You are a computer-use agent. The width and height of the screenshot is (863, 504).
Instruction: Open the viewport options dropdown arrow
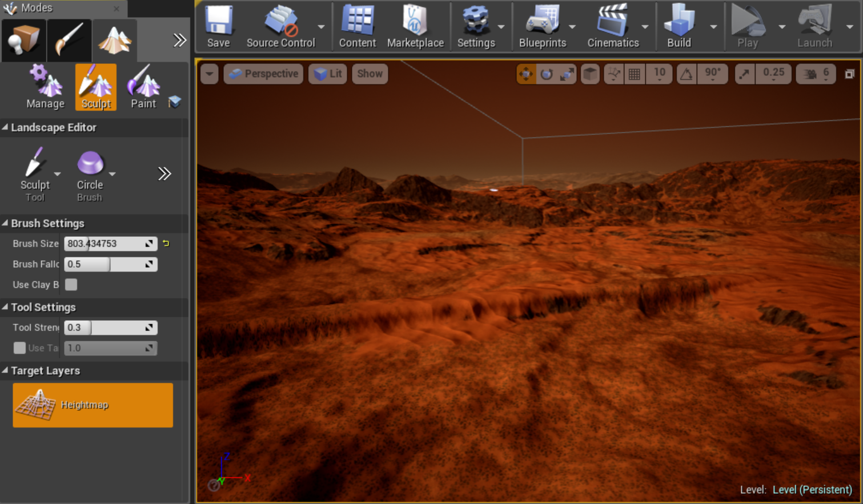pyautogui.click(x=210, y=74)
